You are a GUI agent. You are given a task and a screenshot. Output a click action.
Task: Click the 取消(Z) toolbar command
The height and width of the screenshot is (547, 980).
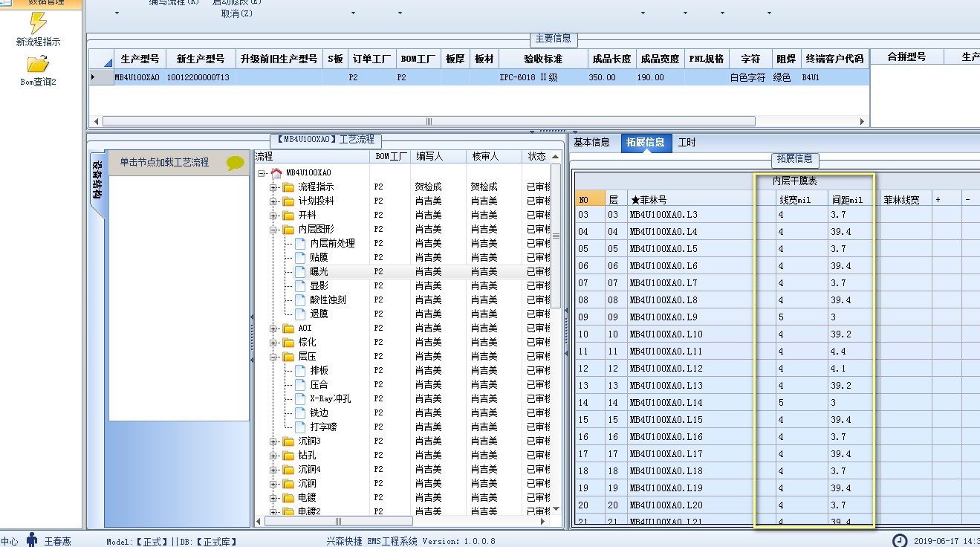(236, 13)
